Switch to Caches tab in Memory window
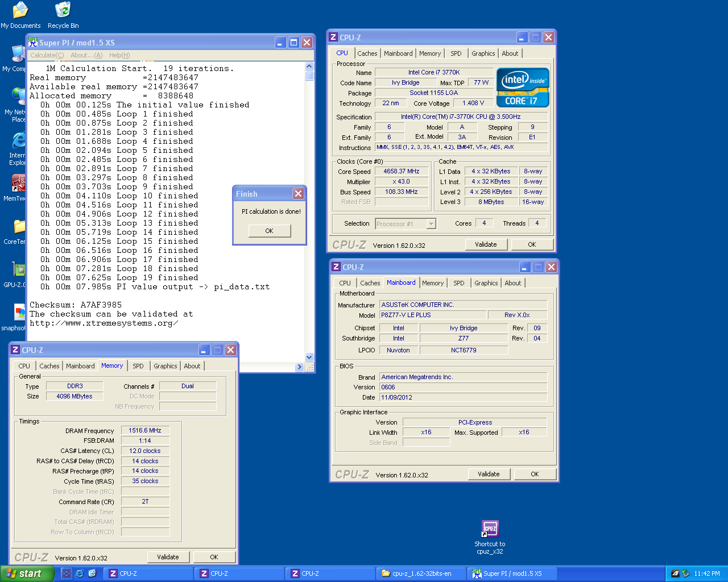This screenshot has height=582, width=728. tap(49, 366)
